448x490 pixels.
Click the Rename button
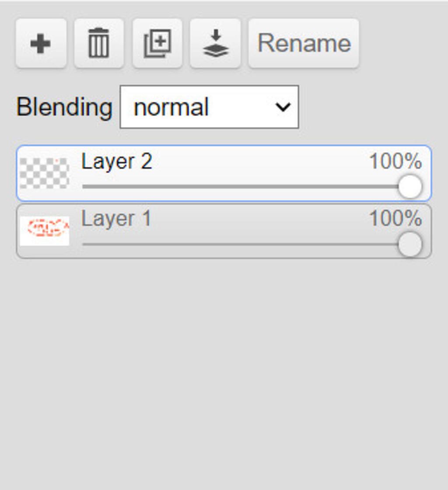click(304, 43)
